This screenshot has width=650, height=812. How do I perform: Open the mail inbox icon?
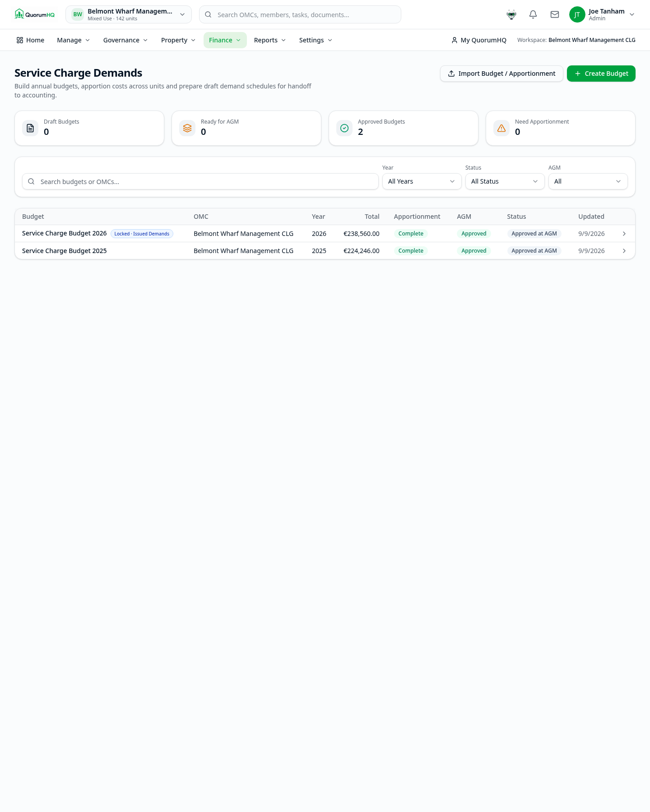click(x=555, y=14)
